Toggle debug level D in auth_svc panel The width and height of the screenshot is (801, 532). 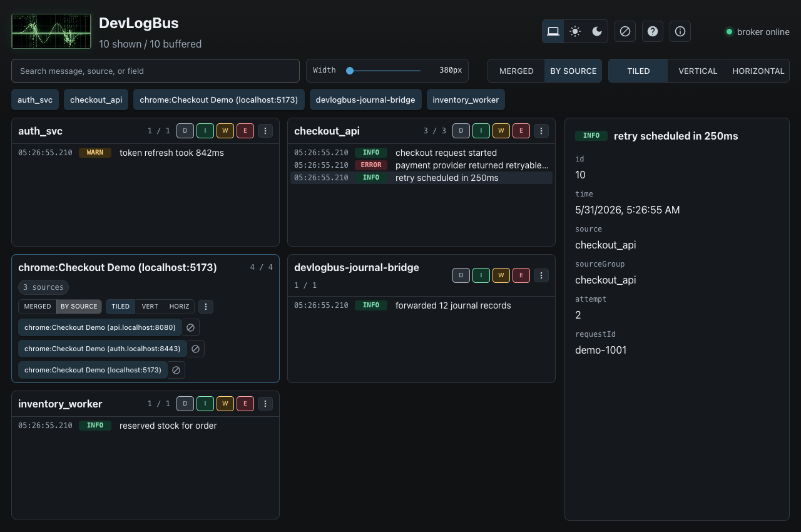click(185, 131)
